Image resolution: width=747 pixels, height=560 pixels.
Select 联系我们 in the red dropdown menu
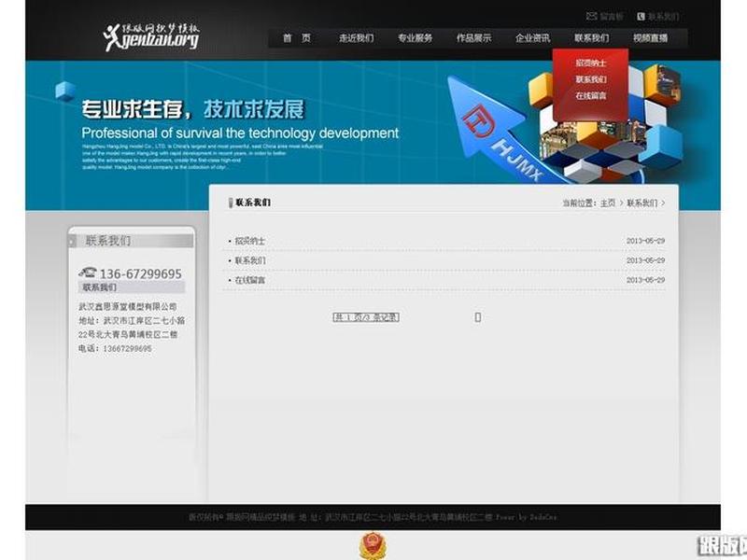coord(591,79)
